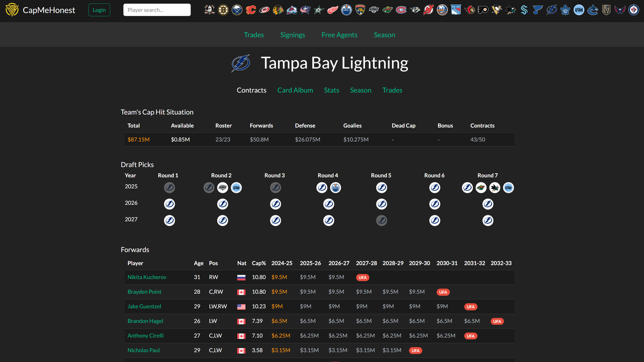The image size is (644, 362).
Task: Click the New Jersey Devils logo
Action: coord(429,10)
